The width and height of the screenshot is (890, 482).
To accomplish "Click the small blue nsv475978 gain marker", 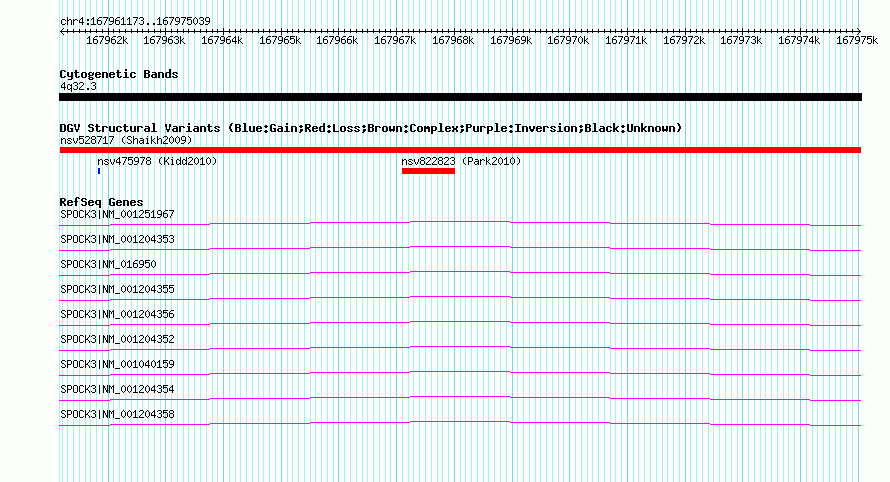I will (x=99, y=171).
